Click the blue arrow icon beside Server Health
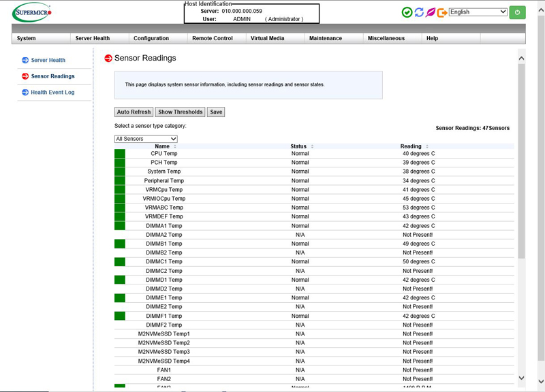 point(25,61)
